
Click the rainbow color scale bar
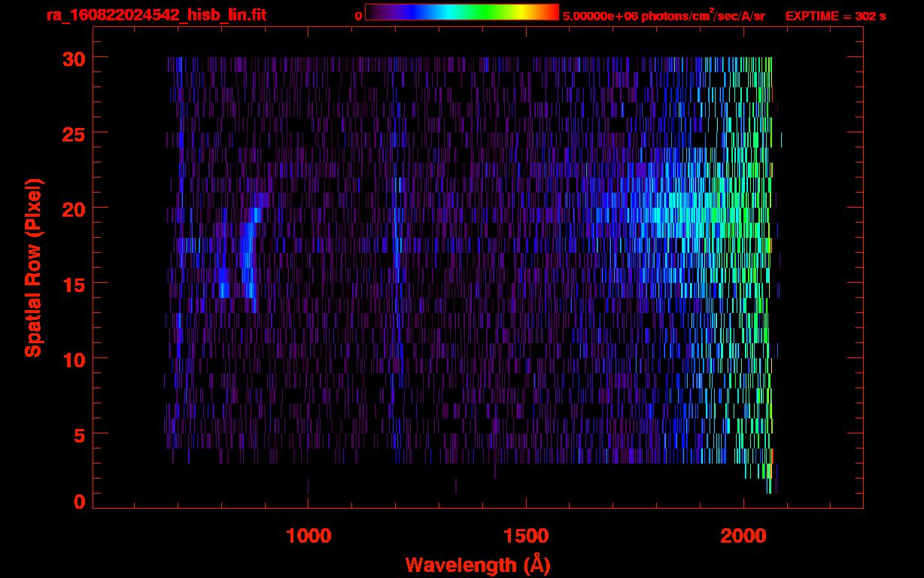tap(462, 12)
